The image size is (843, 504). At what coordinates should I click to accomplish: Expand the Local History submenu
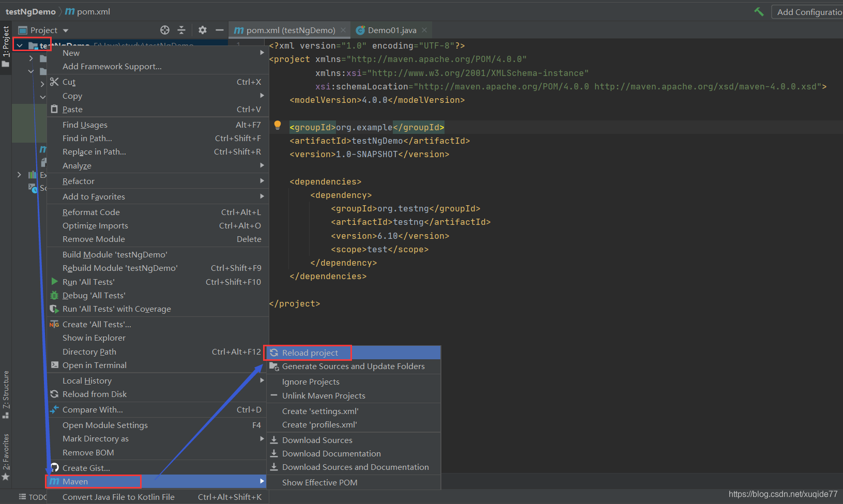coord(158,380)
